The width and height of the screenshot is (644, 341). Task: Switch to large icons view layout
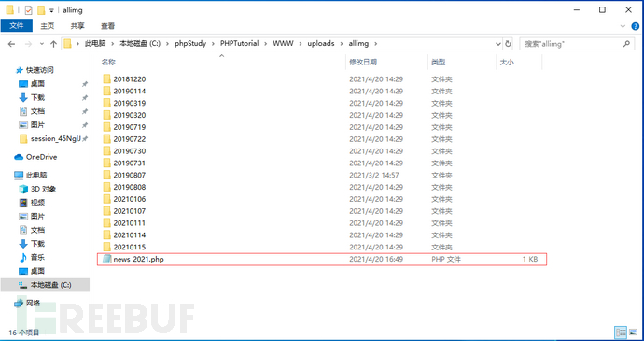[634, 333]
